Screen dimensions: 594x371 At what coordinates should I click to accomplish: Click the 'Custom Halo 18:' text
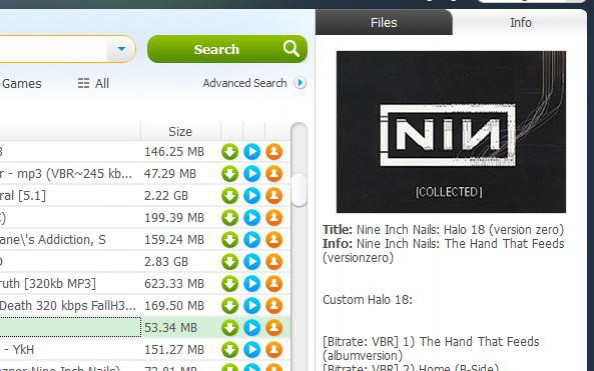(x=367, y=300)
